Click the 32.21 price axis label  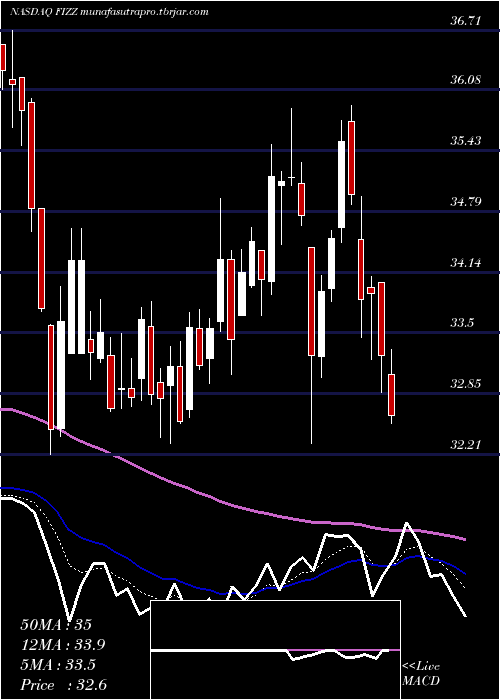coord(466,445)
